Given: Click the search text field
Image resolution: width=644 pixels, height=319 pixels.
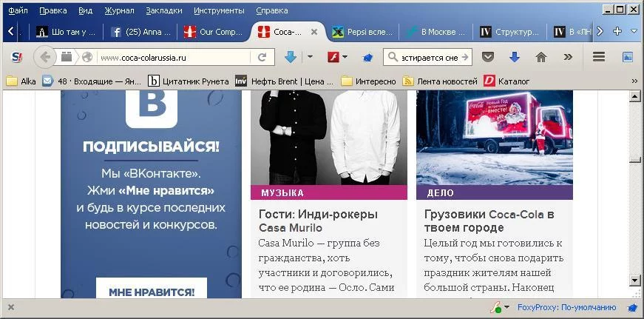Looking at the screenshot, I should [x=429, y=58].
